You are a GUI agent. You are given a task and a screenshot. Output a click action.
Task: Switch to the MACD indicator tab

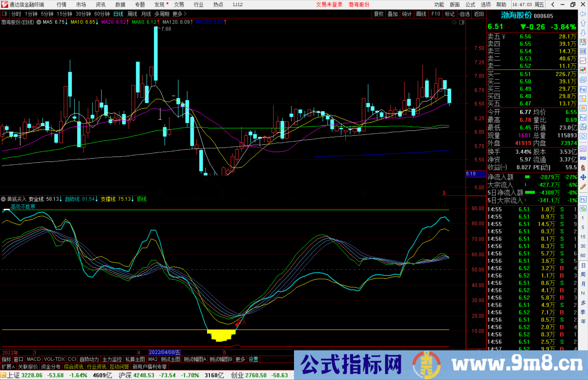click(33, 359)
